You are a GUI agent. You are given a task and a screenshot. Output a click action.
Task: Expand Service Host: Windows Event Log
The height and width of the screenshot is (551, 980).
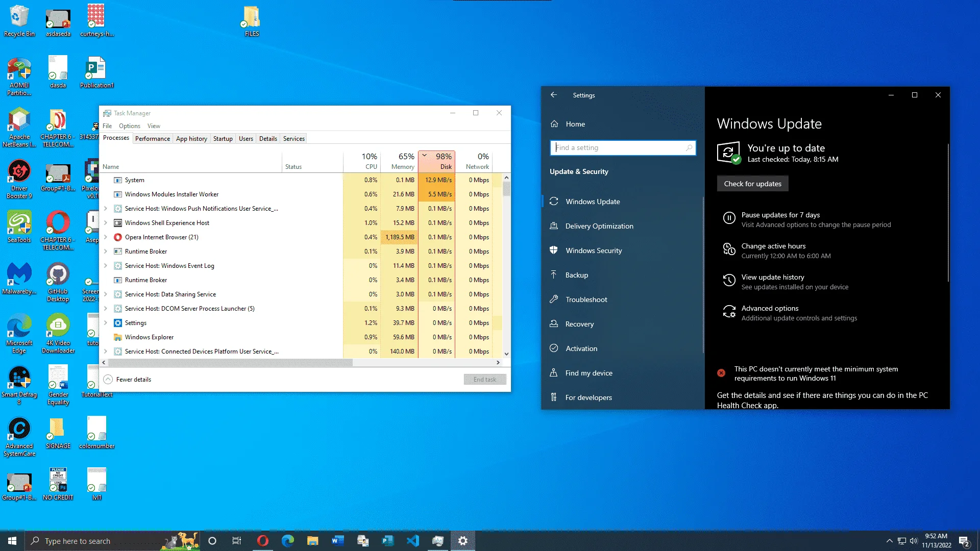click(x=106, y=266)
